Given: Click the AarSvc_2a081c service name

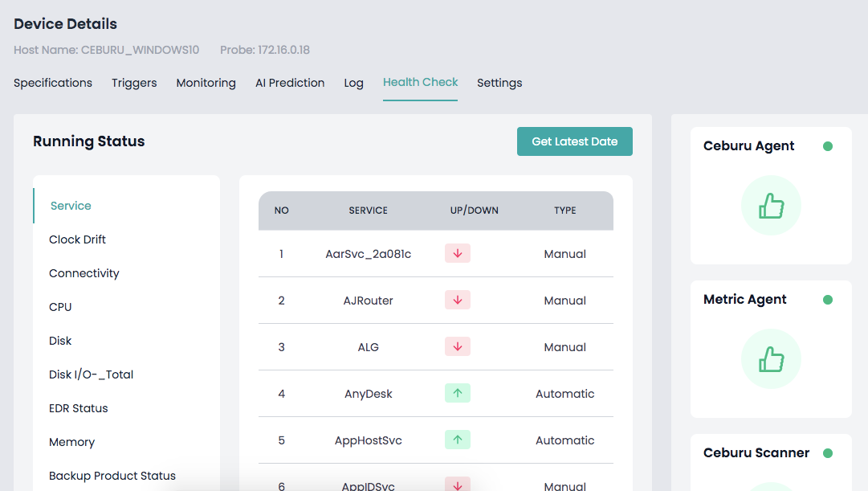Looking at the screenshot, I should point(368,254).
